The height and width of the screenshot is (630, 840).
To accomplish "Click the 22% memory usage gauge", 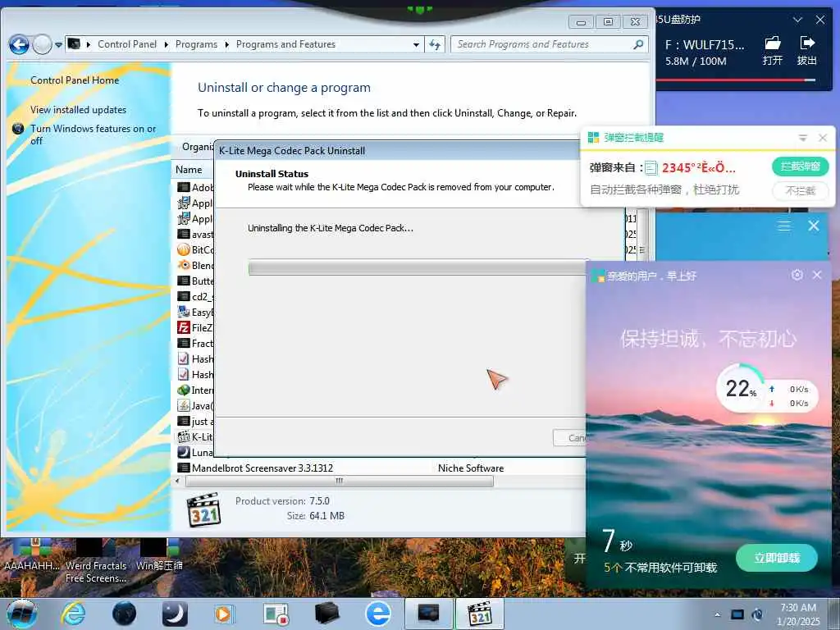I will [741, 388].
